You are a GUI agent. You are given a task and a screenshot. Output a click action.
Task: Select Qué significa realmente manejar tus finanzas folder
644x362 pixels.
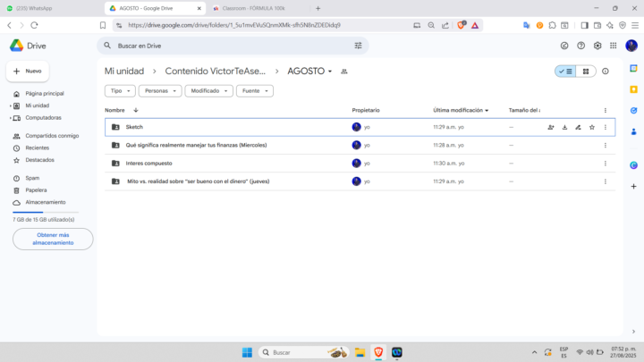pos(360,146)
